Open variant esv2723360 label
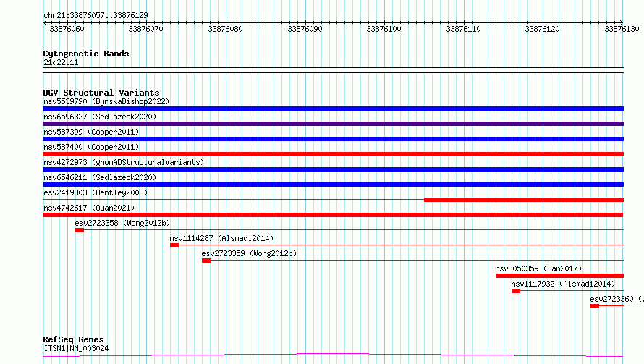644x364 pixels. (x=617, y=299)
